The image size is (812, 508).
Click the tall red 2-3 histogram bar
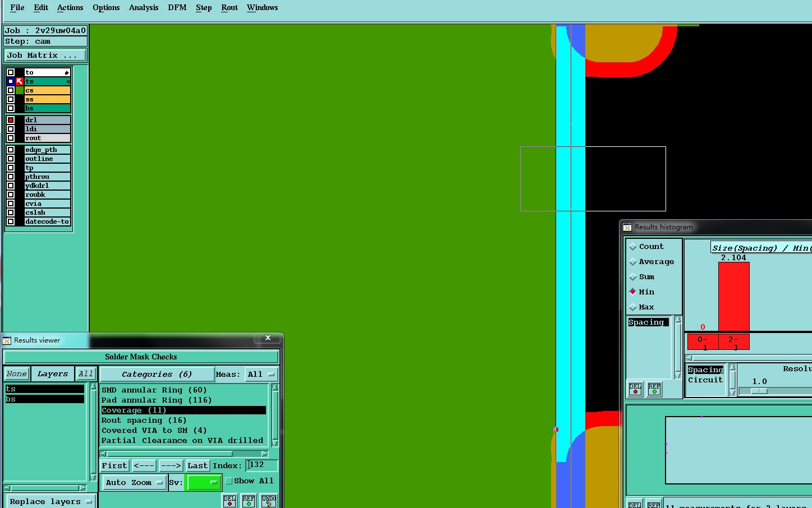point(734,297)
